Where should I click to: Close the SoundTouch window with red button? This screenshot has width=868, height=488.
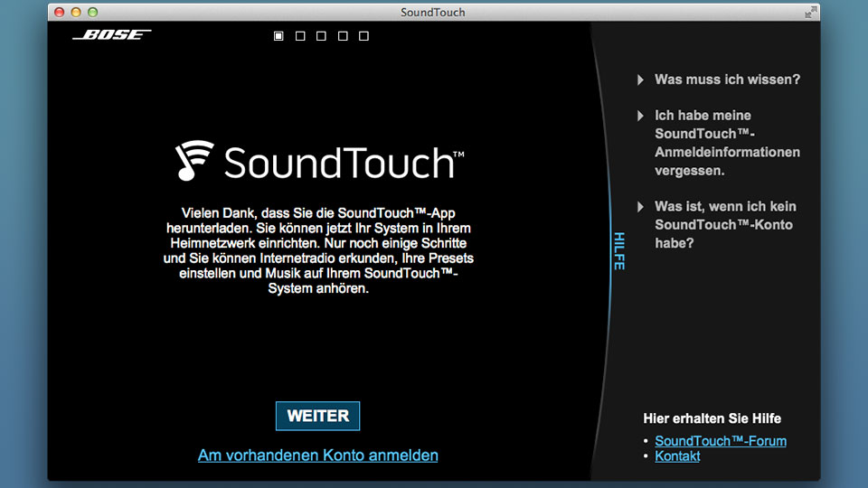coord(60,12)
